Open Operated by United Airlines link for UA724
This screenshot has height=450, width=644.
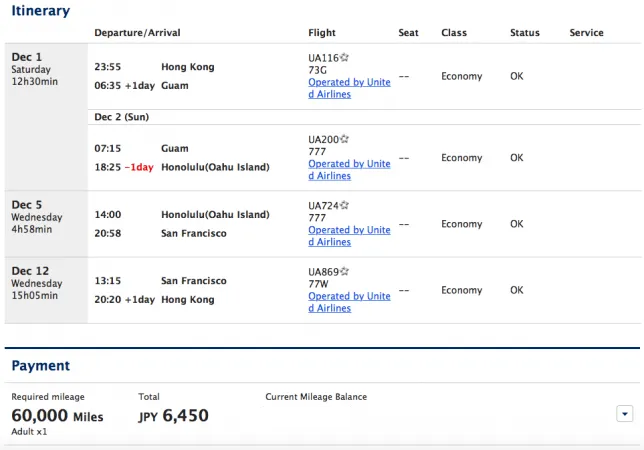pyautogui.click(x=349, y=236)
